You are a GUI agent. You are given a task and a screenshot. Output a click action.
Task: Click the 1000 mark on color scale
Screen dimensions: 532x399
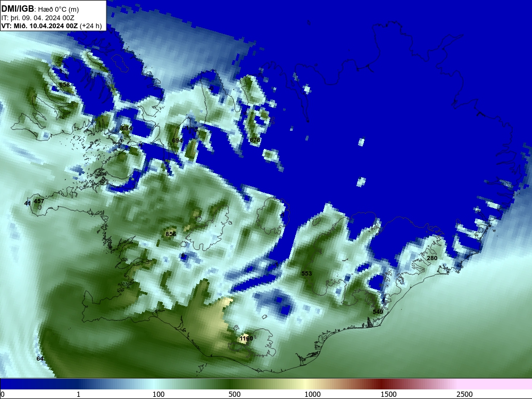pyautogui.click(x=312, y=394)
